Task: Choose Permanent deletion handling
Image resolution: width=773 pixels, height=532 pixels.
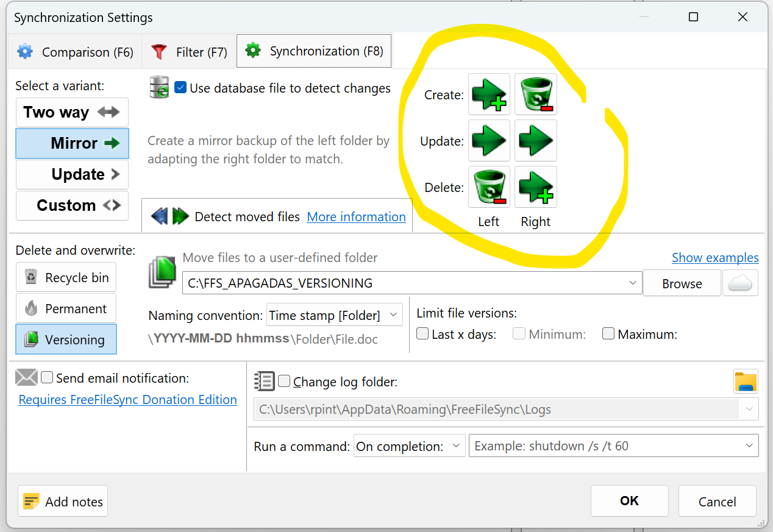Action: pyautogui.click(x=66, y=308)
